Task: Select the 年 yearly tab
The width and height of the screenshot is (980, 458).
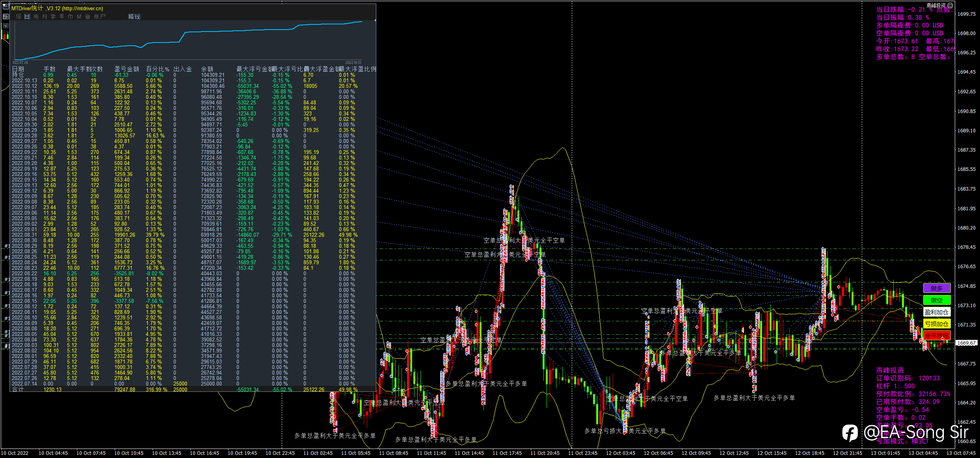Action: click(x=62, y=17)
